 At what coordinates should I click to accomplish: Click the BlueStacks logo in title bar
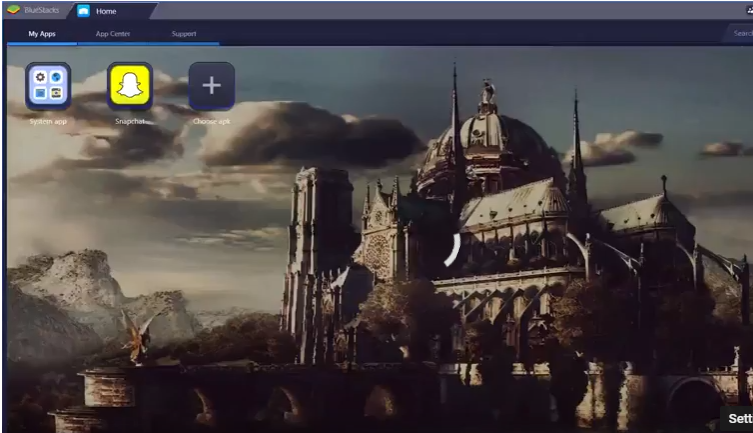pyautogui.click(x=13, y=10)
